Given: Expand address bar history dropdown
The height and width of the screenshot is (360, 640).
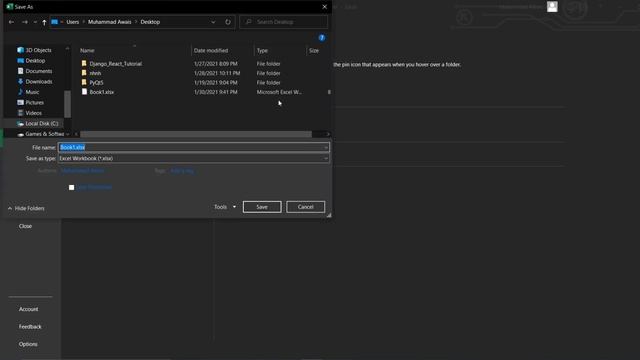Looking at the screenshot, I should [213, 22].
